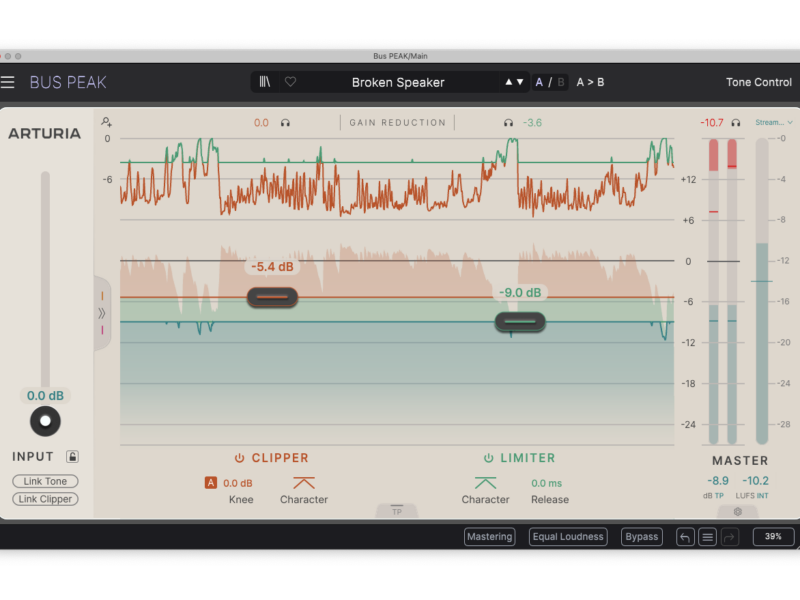Click the clipper headphones solo icon
The width and height of the screenshot is (800, 600).
pyautogui.click(x=286, y=123)
